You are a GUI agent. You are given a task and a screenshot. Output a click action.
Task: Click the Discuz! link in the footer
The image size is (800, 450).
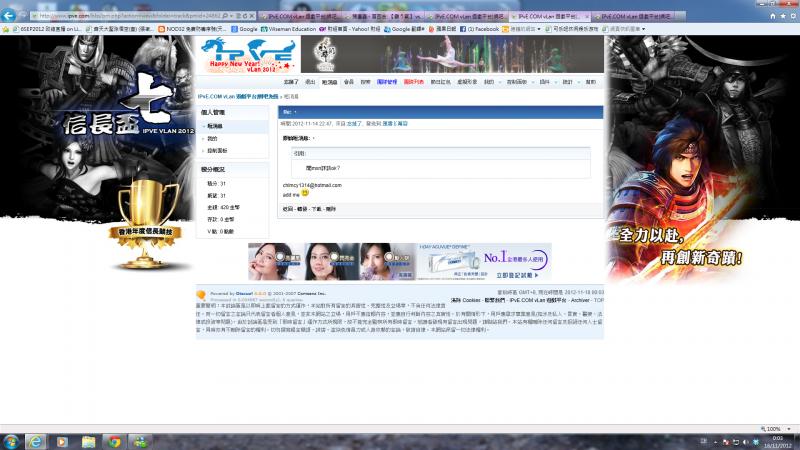(244, 293)
